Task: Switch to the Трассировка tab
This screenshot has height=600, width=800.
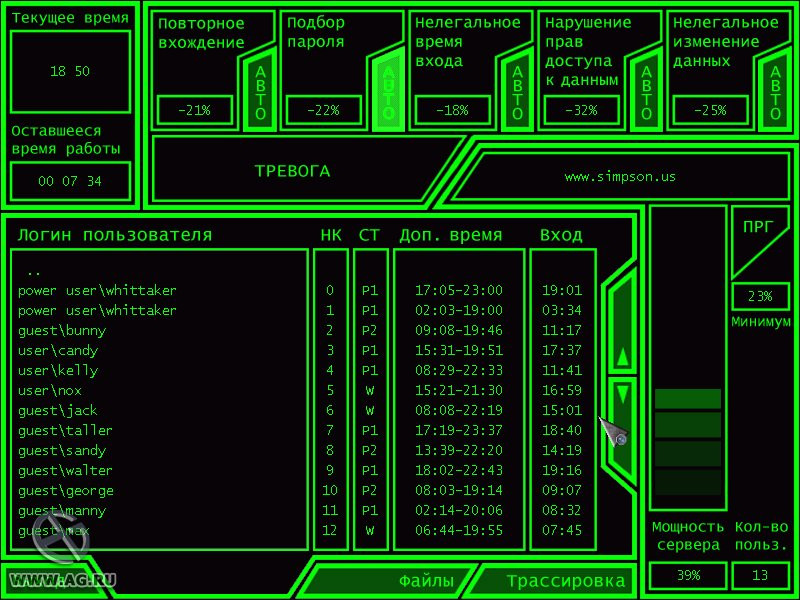Action: click(556, 581)
